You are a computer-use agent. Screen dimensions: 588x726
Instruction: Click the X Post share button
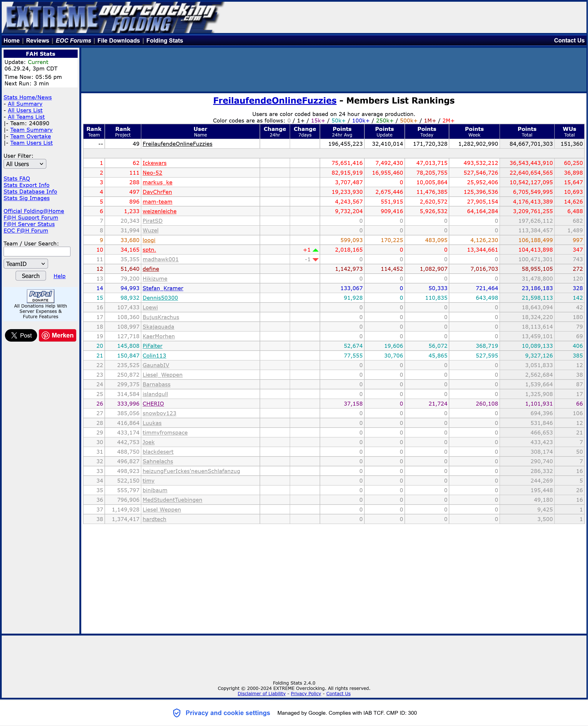[x=21, y=335]
